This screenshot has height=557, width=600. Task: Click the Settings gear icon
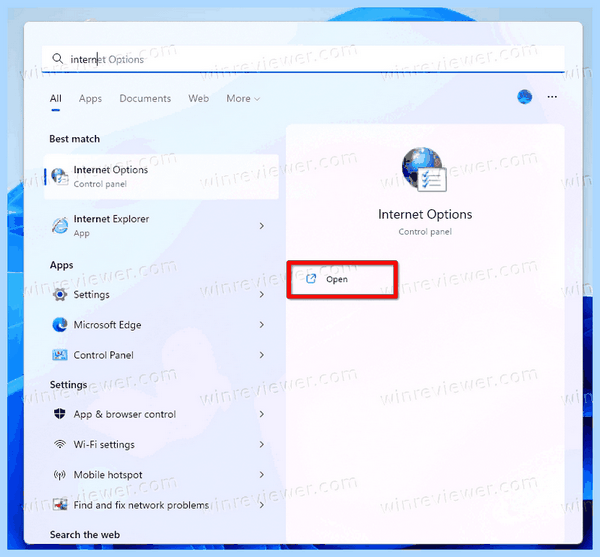[60, 295]
